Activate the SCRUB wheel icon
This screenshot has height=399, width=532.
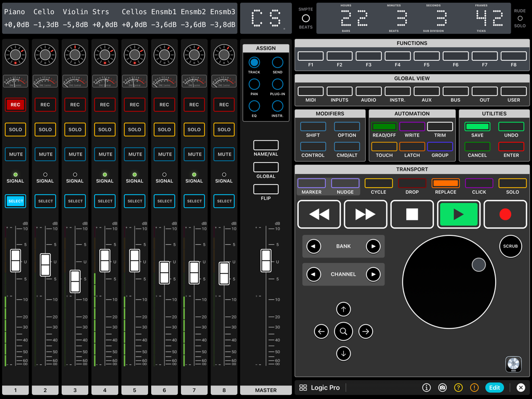(510, 246)
